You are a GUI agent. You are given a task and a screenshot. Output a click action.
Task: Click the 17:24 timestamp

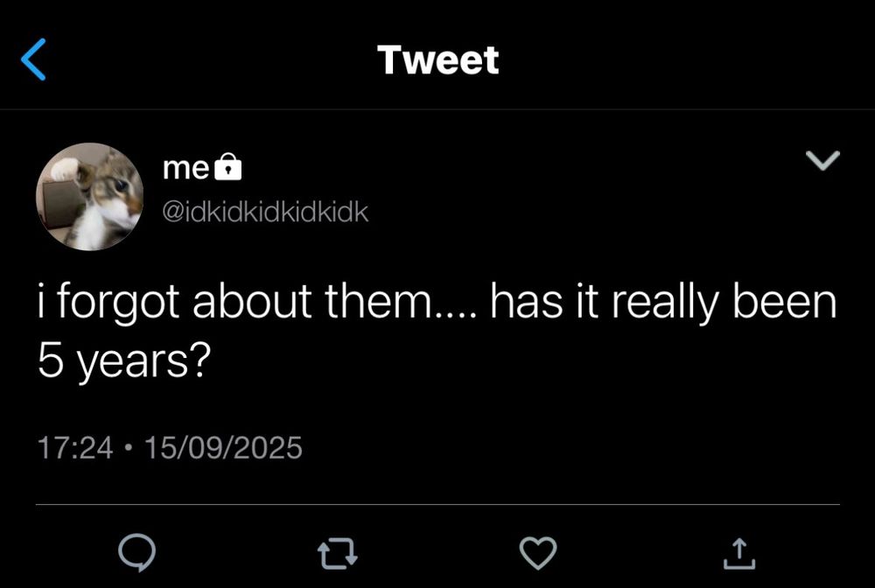click(75, 448)
